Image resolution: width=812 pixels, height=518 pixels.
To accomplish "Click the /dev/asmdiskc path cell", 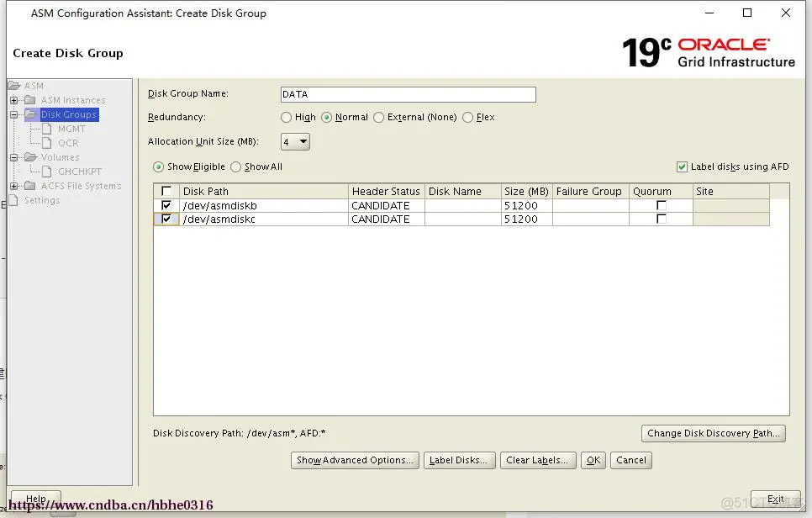I will pyautogui.click(x=264, y=219).
